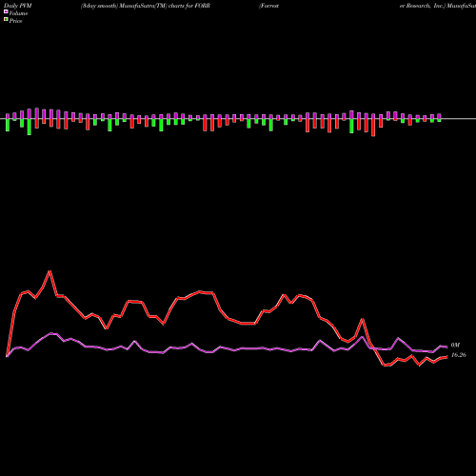Viewport: 476px width, 476px height.
Task: Click the highest peak of the red price line
Action: click(x=50, y=271)
